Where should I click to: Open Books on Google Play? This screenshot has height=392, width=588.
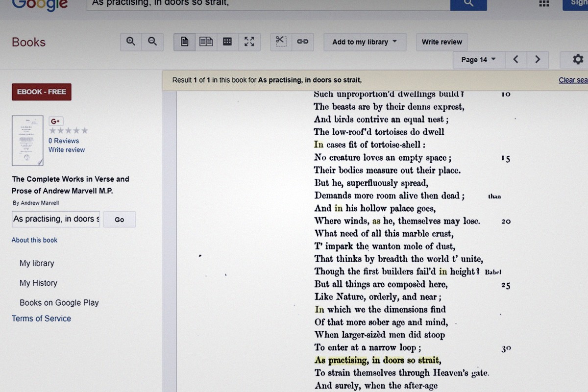(59, 303)
